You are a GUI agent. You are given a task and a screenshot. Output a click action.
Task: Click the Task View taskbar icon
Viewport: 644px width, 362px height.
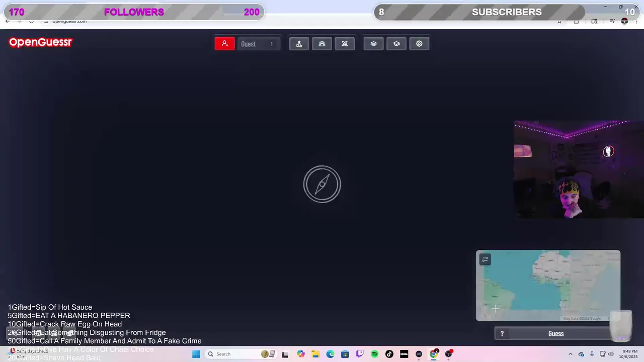[x=285, y=354]
